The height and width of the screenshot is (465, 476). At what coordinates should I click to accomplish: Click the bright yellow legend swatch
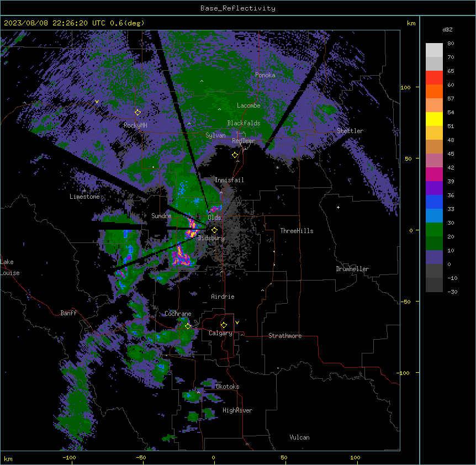pos(434,119)
